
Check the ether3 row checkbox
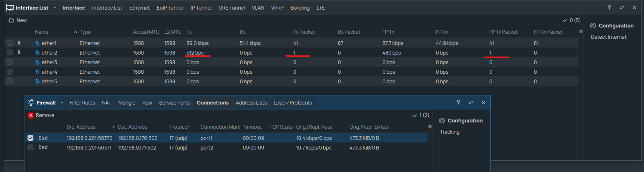10,62
